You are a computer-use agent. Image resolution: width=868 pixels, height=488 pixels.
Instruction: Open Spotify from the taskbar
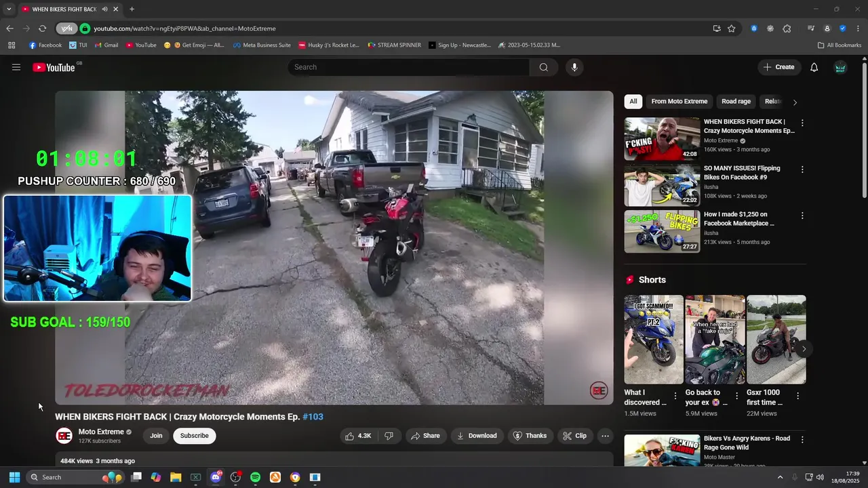[255, 477]
